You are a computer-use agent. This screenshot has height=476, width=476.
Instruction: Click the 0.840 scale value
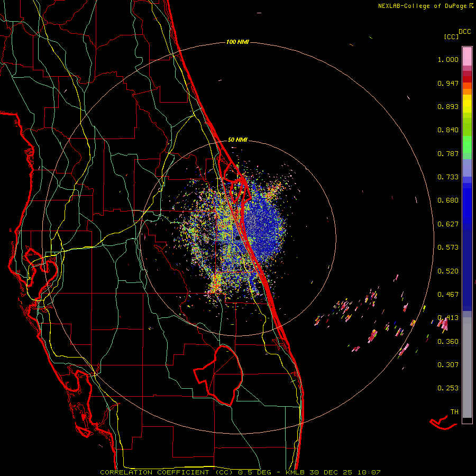click(x=448, y=130)
